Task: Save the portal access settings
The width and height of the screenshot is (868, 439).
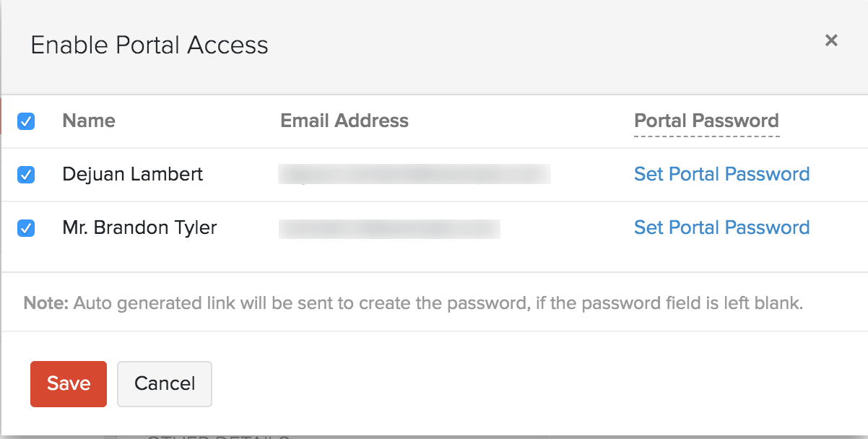Action: 68,384
